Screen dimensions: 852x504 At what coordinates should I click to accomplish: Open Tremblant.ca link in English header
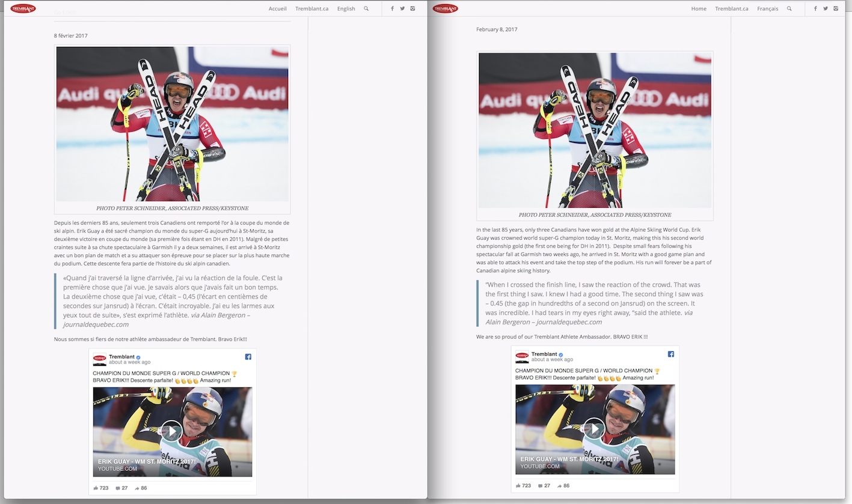click(x=731, y=9)
